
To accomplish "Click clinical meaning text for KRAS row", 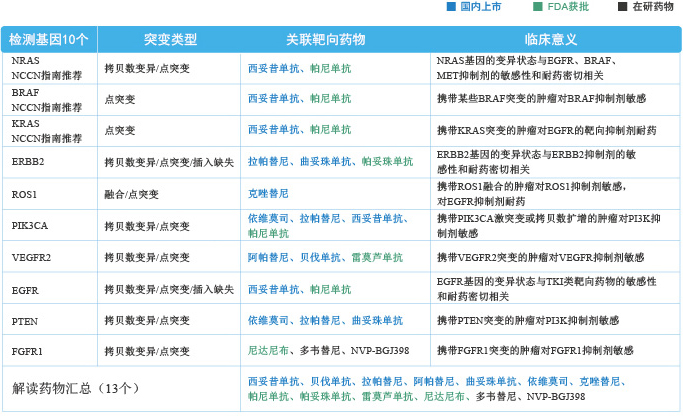I will (546, 130).
